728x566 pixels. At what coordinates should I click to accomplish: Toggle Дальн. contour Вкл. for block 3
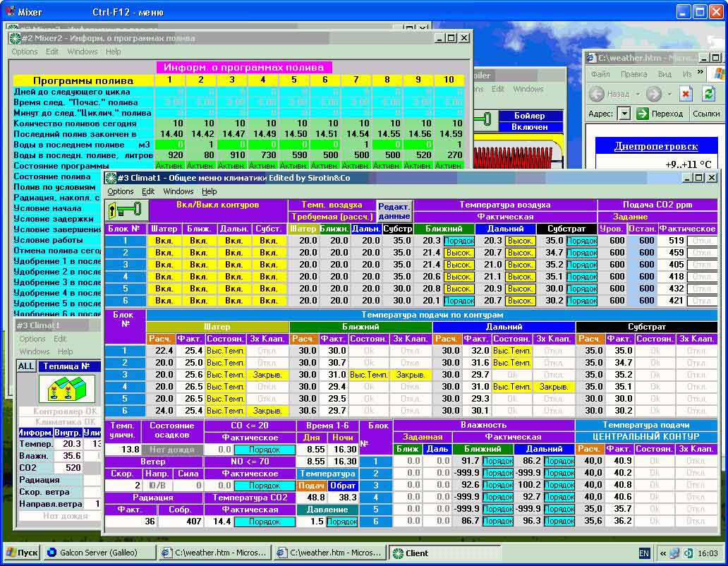[x=233, y=265]
